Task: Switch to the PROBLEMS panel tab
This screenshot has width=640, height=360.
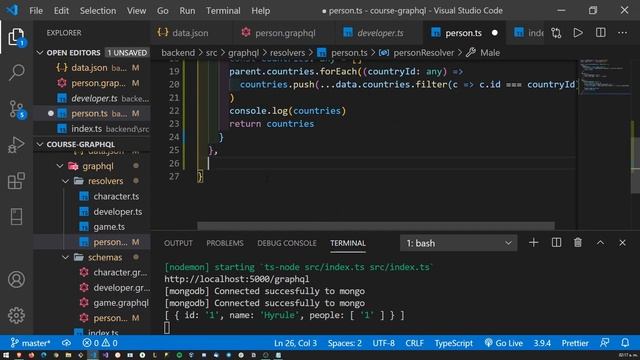Action: click(224, 243)
